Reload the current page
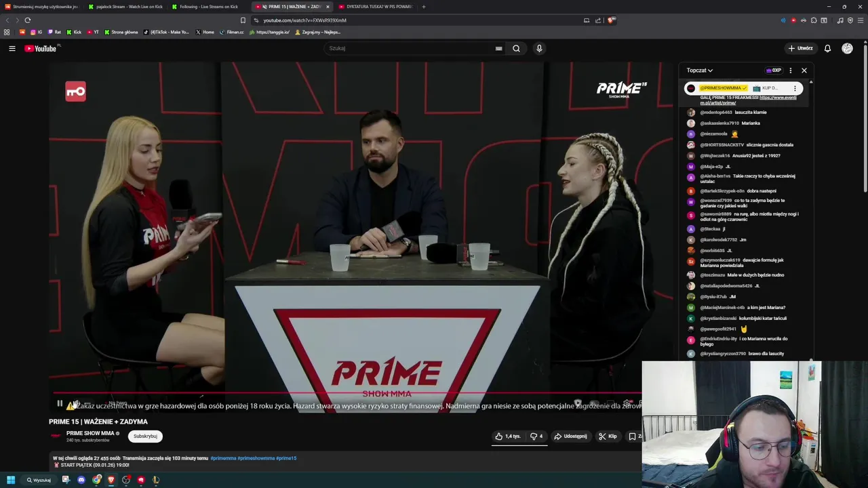 28,20
